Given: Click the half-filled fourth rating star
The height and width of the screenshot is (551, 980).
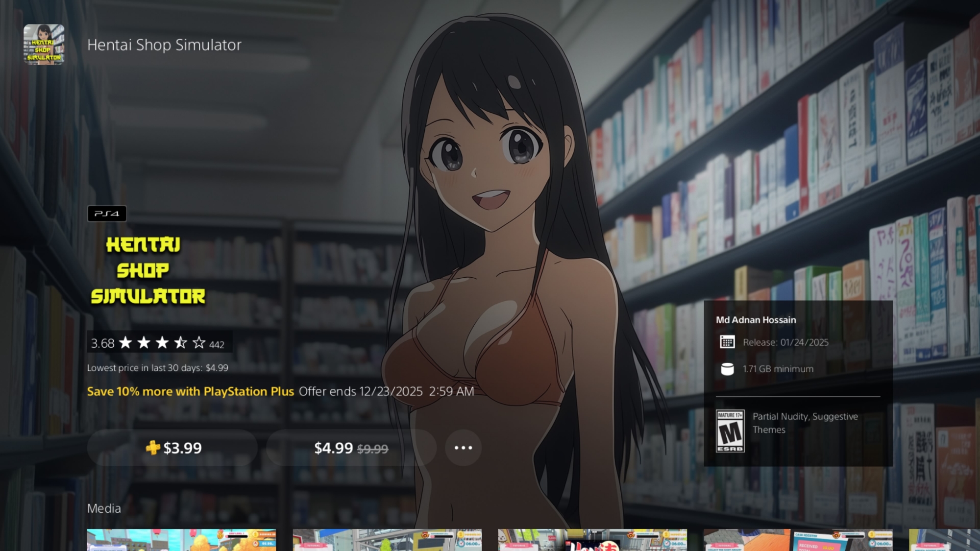Looking at the screenshot, I should [180, 342].
